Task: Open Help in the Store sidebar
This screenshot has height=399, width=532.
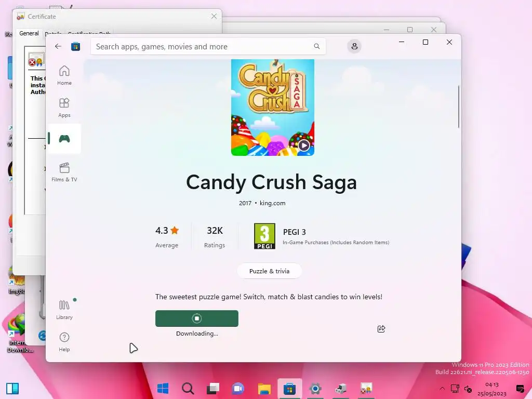Action: (64, 342)
